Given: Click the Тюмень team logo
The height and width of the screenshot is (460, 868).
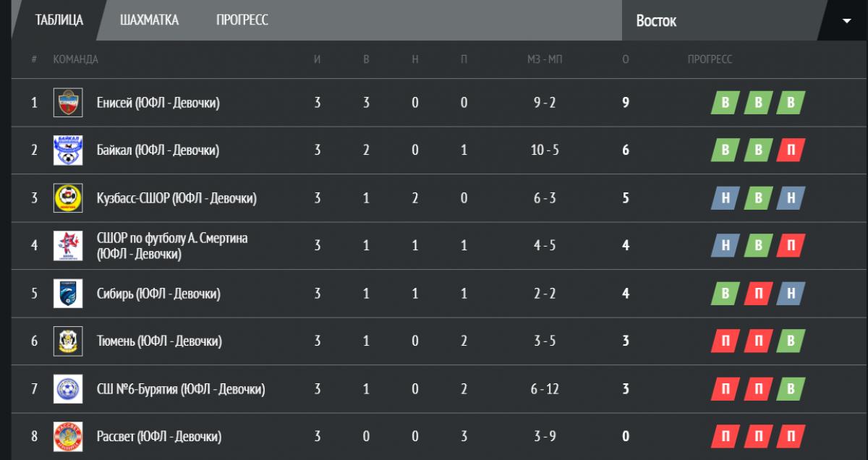Looking at the screenshot, I should tap(68, 341).
